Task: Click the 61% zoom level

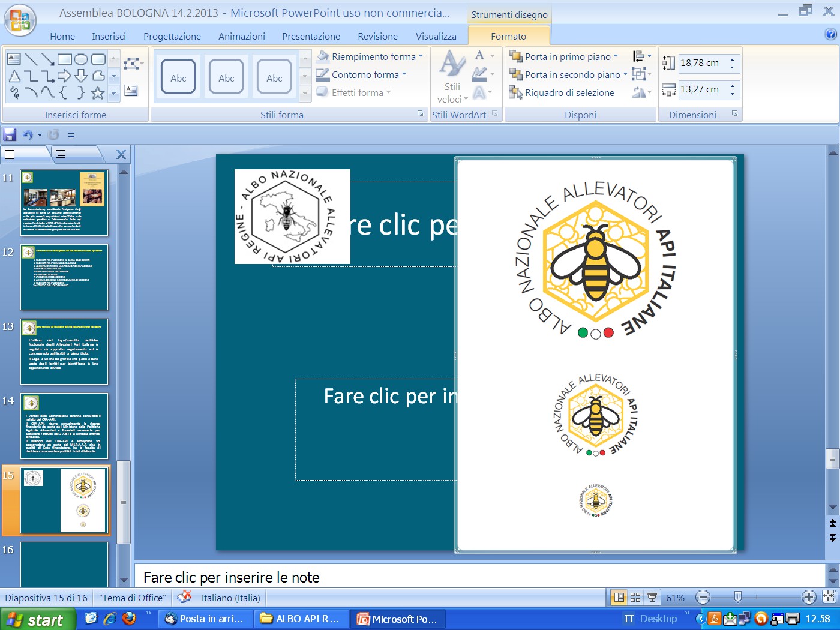Action: click(x=675, y=598)
